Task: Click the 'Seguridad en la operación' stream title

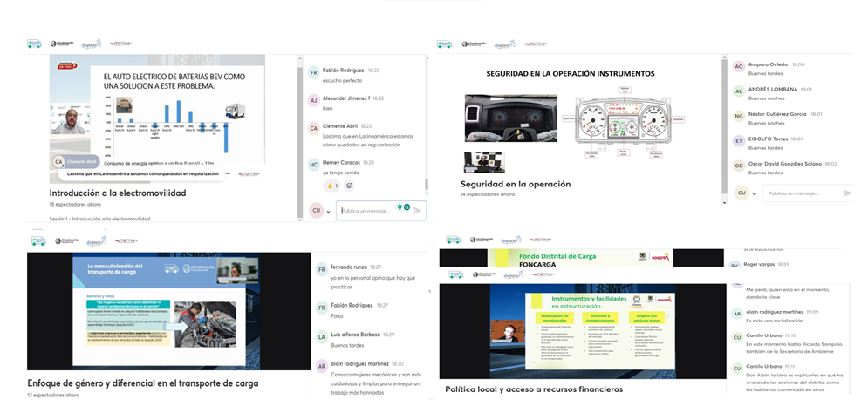Action: [515, 184]
